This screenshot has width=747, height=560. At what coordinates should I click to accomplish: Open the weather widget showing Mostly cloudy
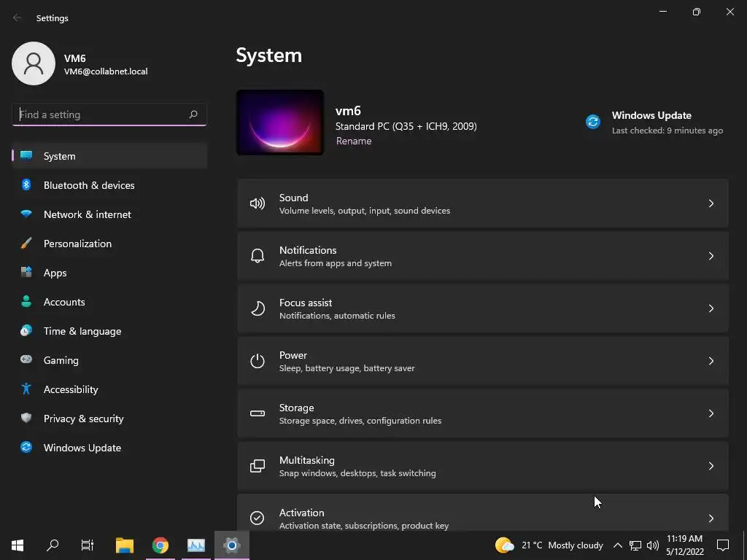point(549,545)
